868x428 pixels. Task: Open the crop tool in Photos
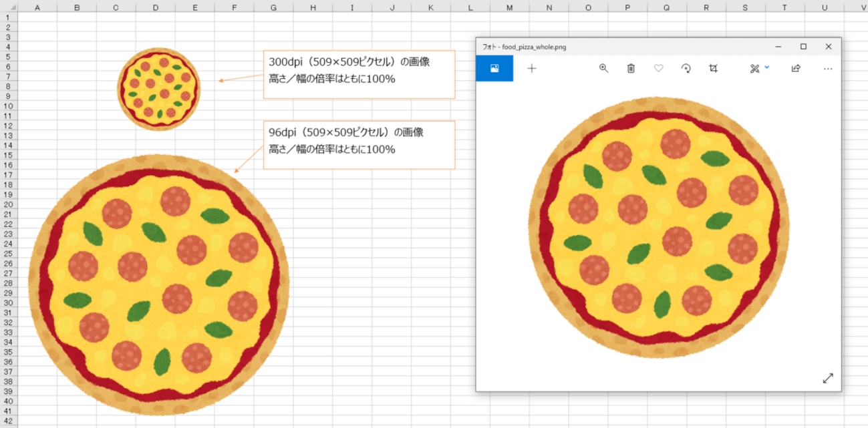(x=713, y=68)
